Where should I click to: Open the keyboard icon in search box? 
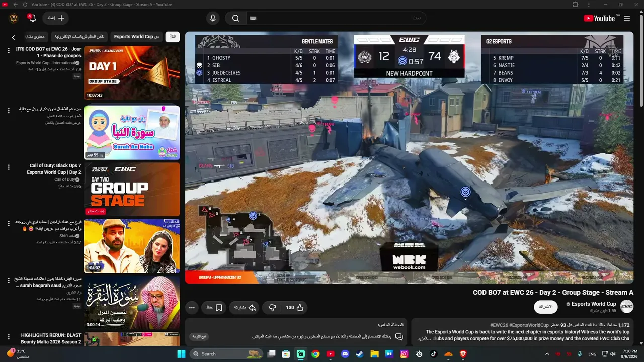(x=253, y=18)
